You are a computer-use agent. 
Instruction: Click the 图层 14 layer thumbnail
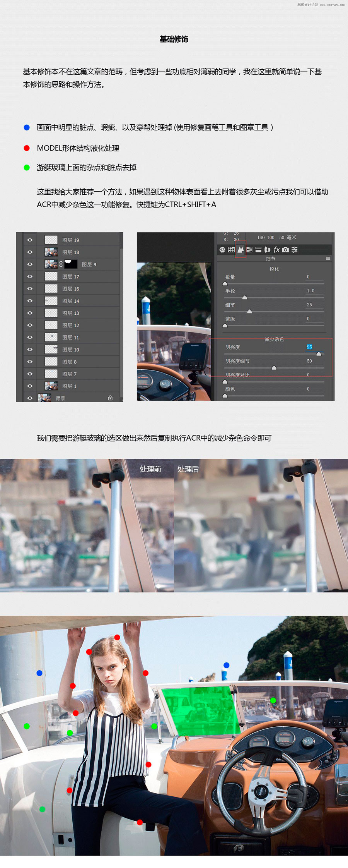point(51,301)
